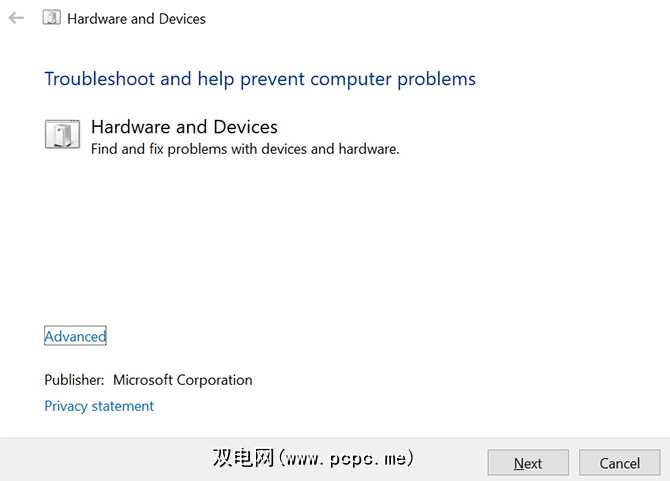Click the back arrow icon

click(16, 18)
